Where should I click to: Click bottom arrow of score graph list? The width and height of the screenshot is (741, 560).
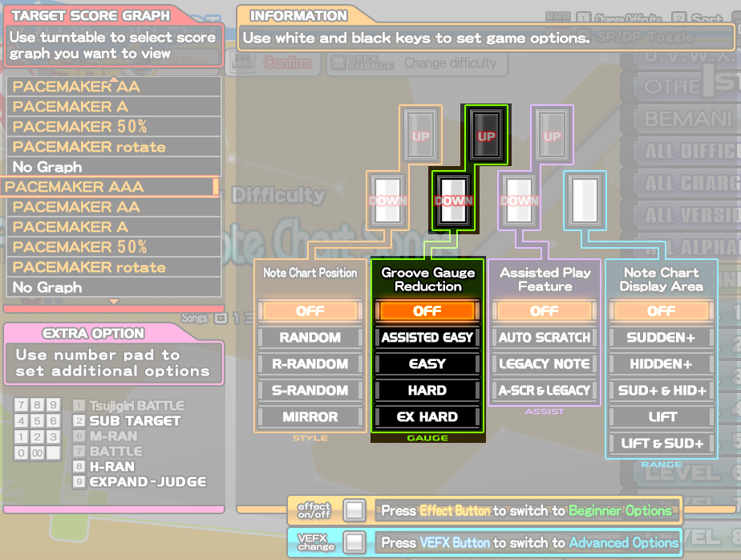114,302
